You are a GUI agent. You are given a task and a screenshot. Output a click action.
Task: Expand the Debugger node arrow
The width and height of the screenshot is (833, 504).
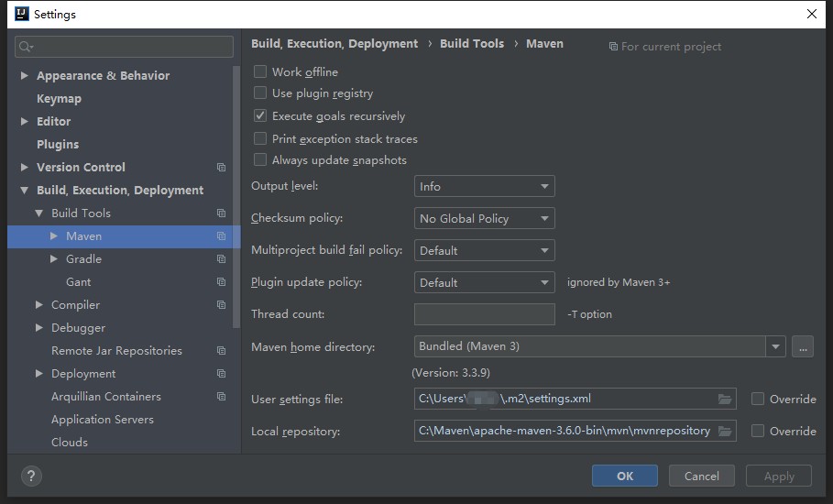(x=38, y=328)
